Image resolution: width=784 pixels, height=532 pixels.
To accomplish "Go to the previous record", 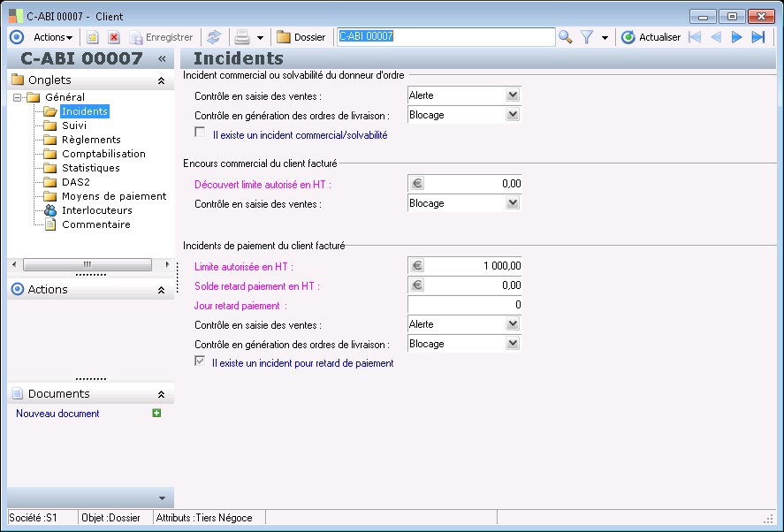I will click(716, 37).
